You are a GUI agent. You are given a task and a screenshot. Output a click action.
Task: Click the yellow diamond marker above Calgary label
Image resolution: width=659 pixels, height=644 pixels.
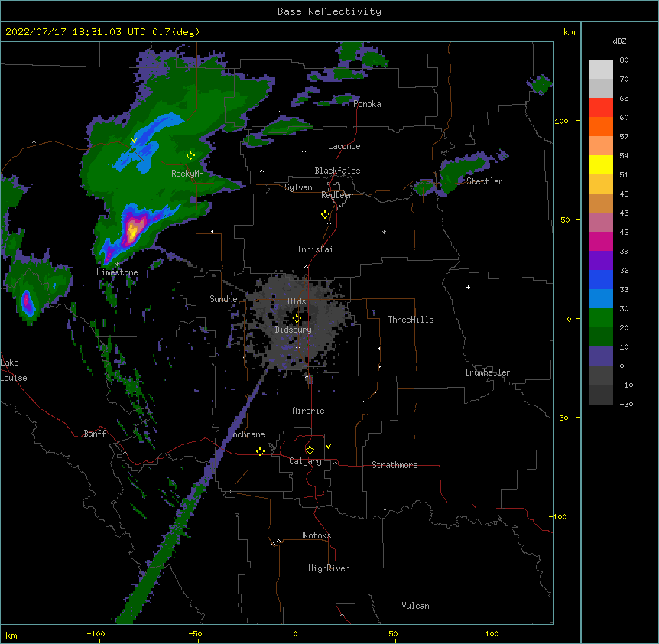point(310,450)
